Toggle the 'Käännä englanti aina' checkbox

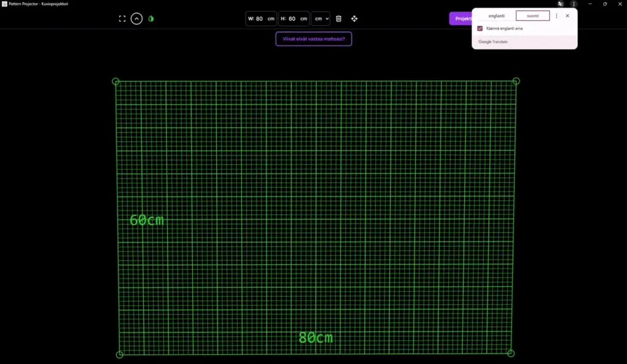(480, 28)
